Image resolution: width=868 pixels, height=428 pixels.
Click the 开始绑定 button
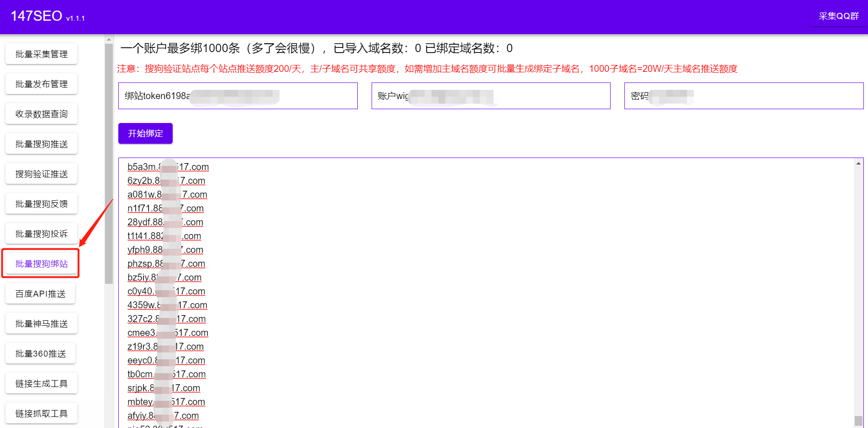pos(146,133)
